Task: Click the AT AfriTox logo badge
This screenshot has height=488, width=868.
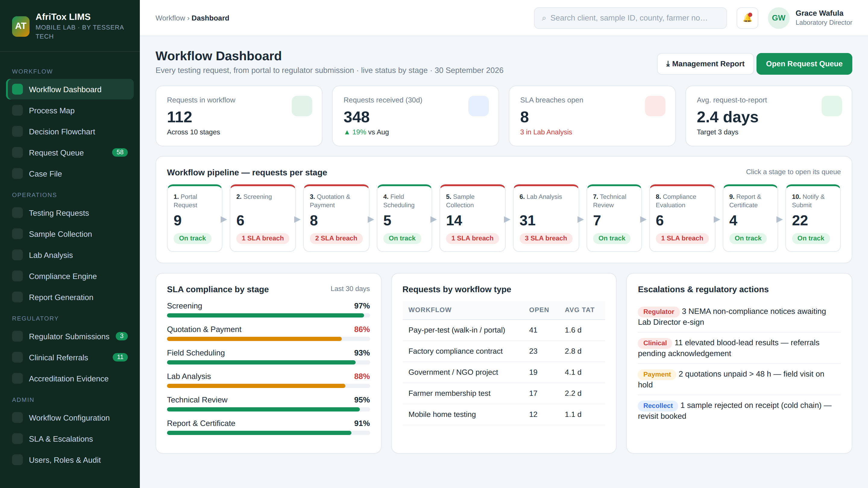Action: point(20,26)
